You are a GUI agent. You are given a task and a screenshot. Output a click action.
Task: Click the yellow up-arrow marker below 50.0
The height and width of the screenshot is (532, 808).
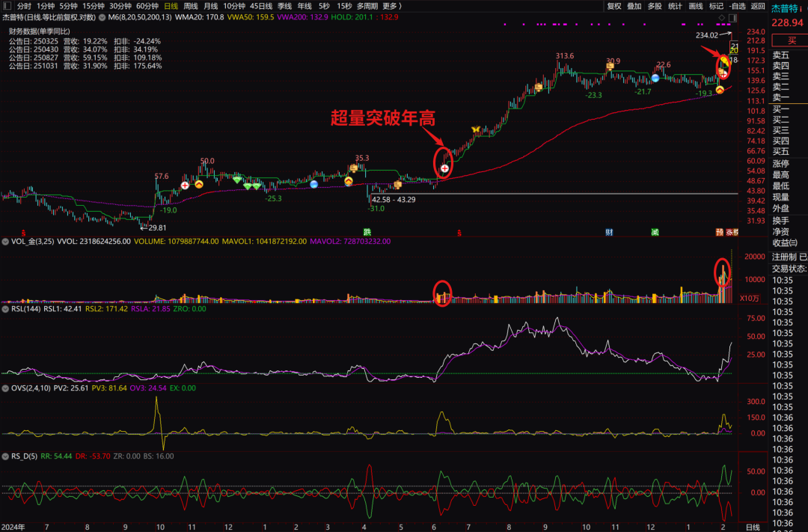click(x=199, y=184)
